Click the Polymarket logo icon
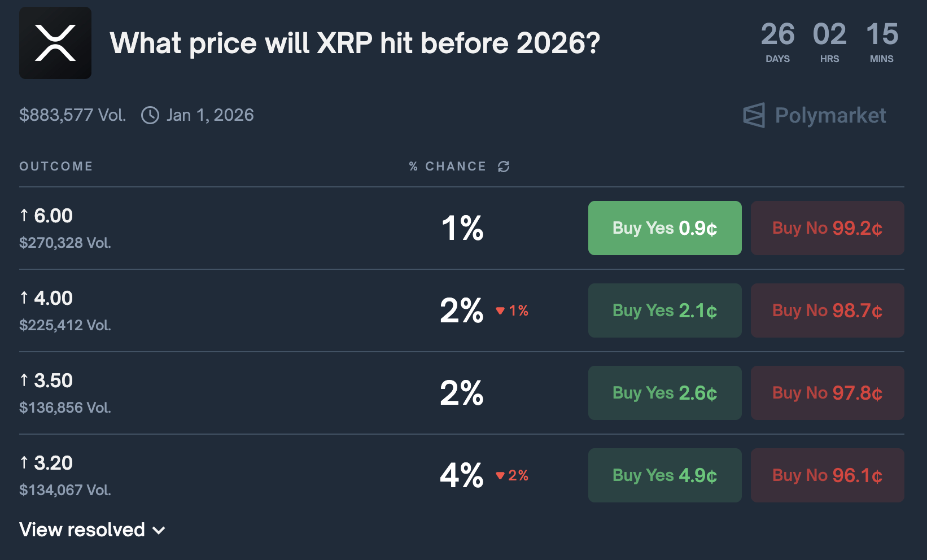 754,115
